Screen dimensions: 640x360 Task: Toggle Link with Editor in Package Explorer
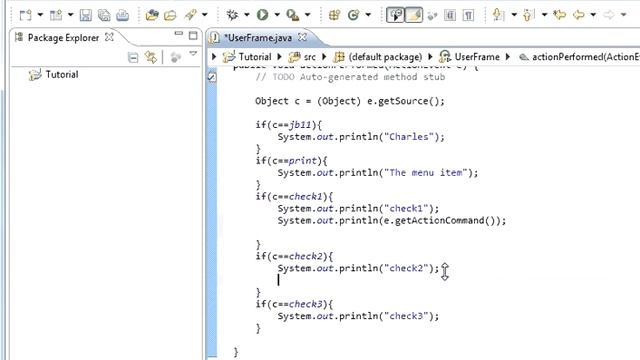pos(151,58)
